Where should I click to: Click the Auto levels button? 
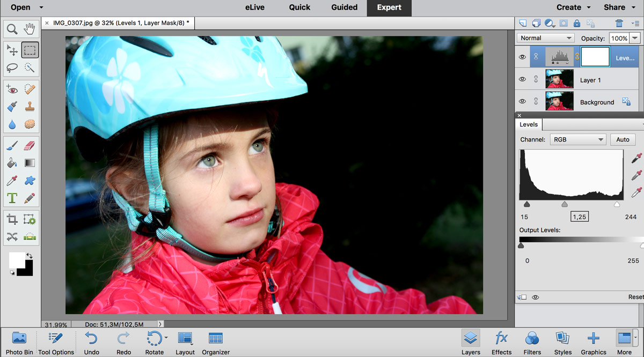(623, 139)
